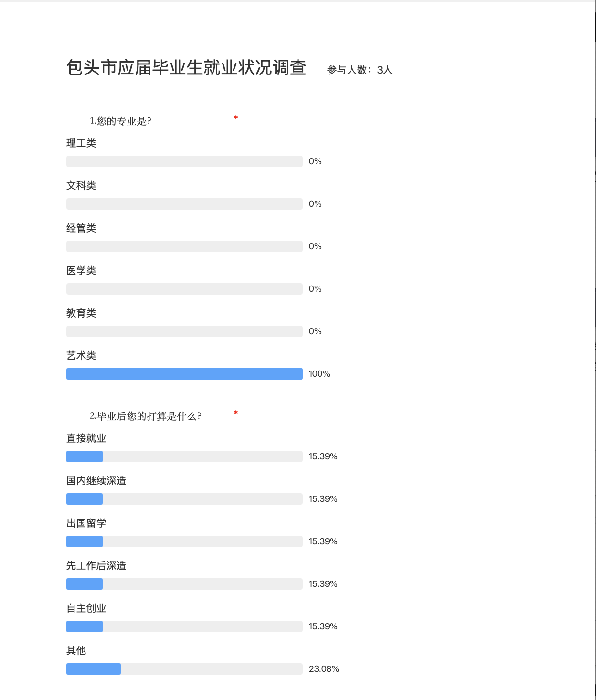Click the 自主创业 option label
This screenshot has height=700, width=596.
point(86,608)
